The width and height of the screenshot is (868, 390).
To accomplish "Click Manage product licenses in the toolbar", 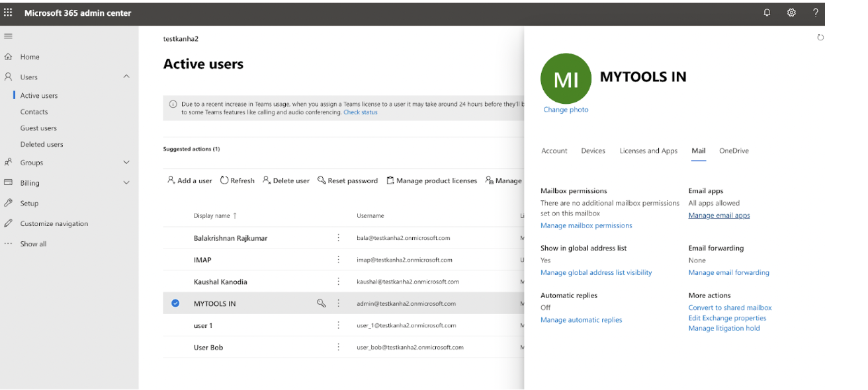I will [x=431, y=180].
